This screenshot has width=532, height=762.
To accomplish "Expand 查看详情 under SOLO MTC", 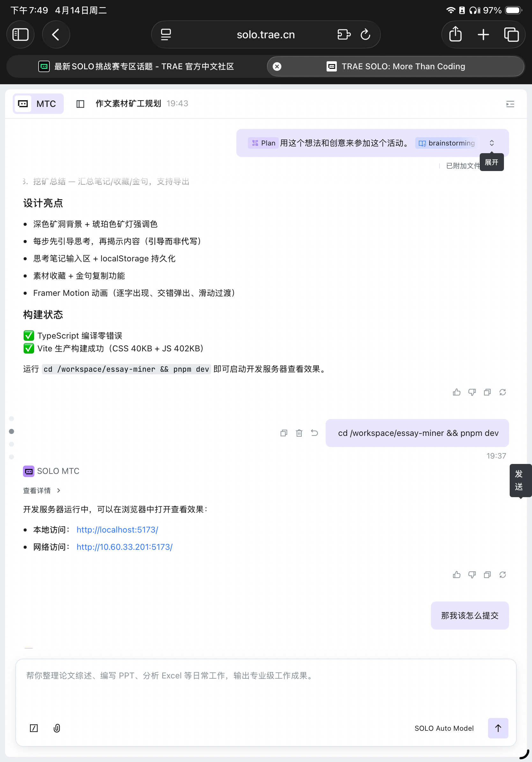I will click(x=42, y=490).
